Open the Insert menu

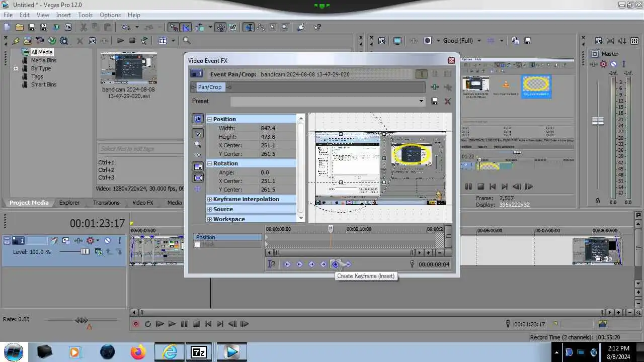(x=63, y=15)
